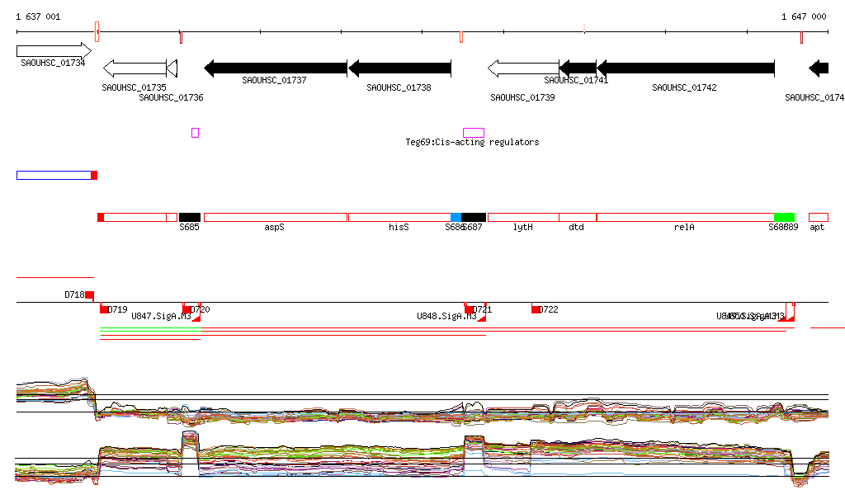Select the lytH red-outlined segment
Image resolution: width=845 pixels, height=504 pixels.
click(x=523, y=217)
